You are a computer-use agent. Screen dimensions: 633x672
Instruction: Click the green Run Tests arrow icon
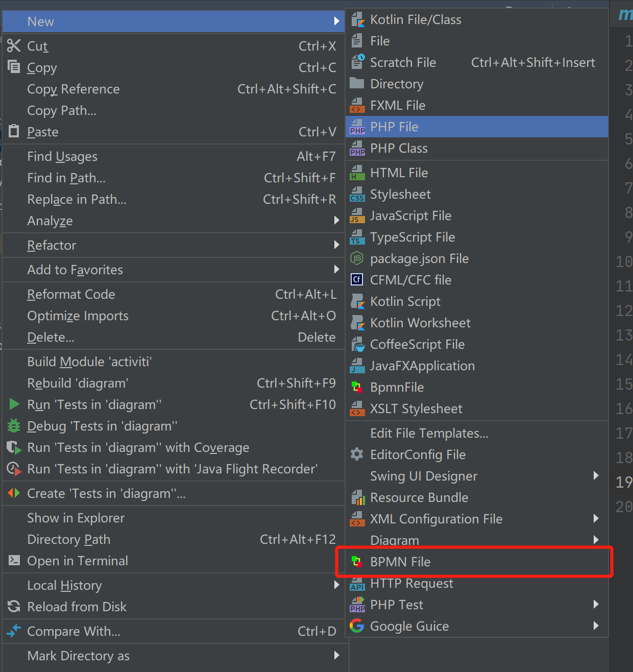coord(14,404)
